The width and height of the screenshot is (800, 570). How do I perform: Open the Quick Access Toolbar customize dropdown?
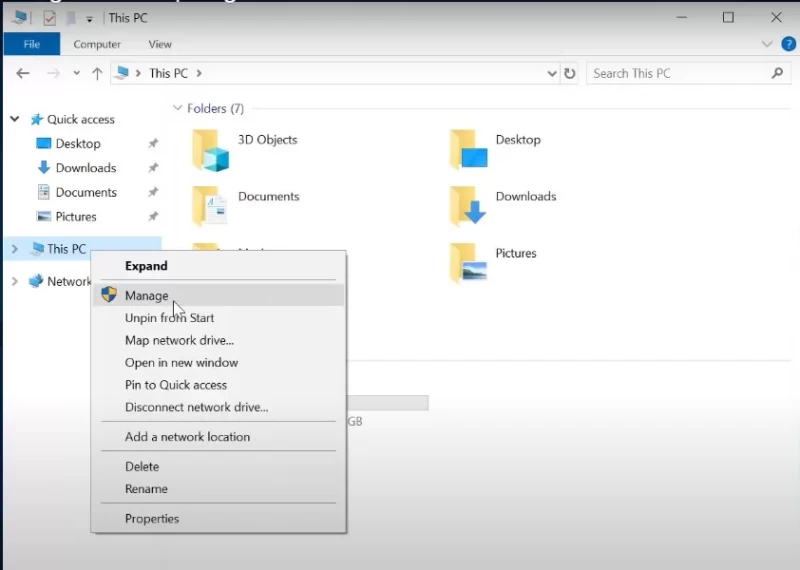tap(89, 19)
